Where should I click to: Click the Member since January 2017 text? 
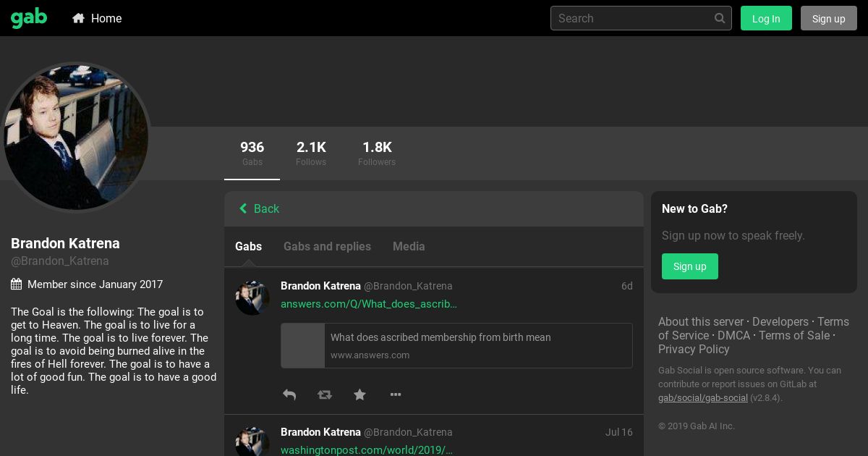click(95, 284)
